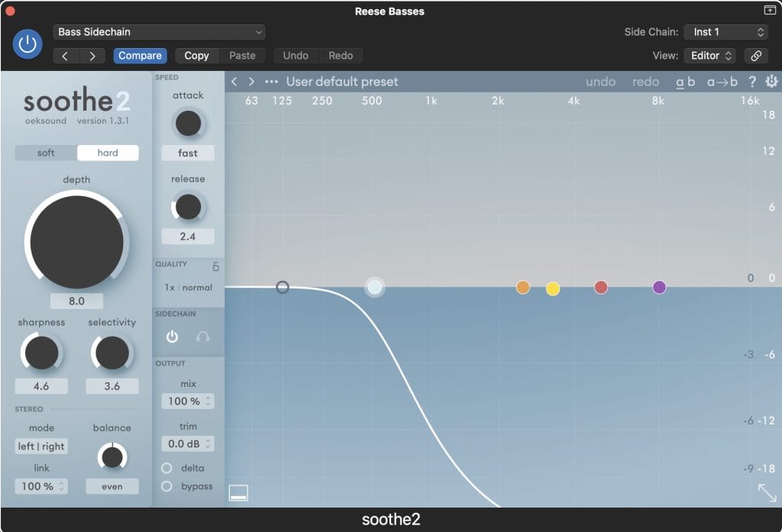The height and width of the screenshot is (532, 782).
Task: Click the resize arrows icon
Action: [767, 492]
